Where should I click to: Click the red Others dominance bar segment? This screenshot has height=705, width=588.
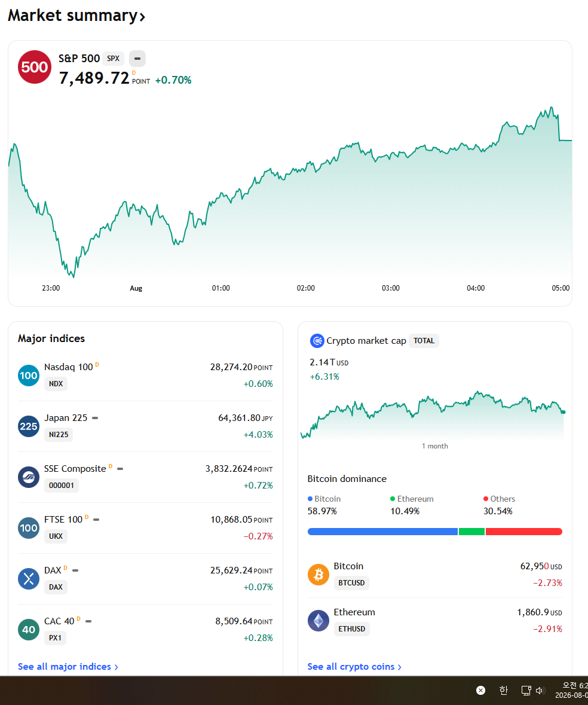(x=524, y=532)
